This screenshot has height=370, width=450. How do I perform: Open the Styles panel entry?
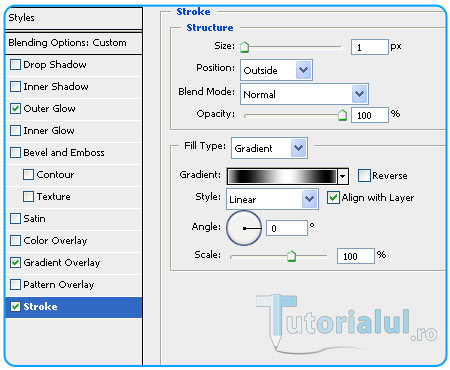click(x=74, y=18)
